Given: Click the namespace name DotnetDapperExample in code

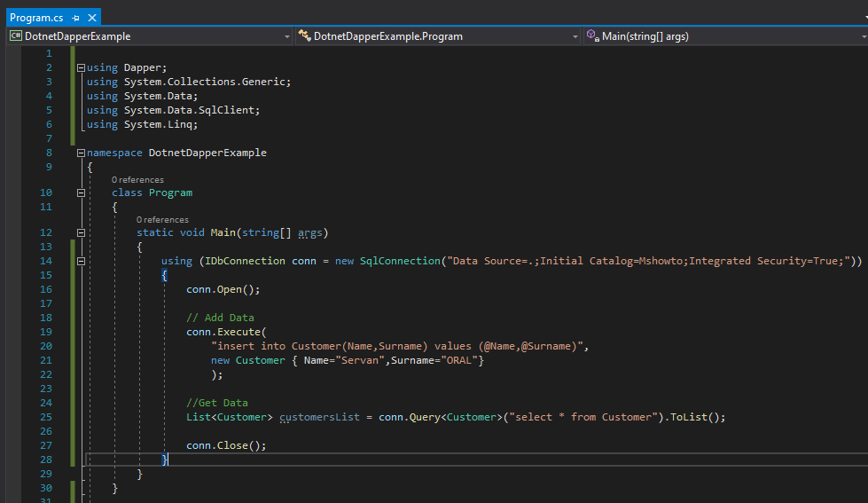Looking at the screenshot, I should [x=207, y=153].
